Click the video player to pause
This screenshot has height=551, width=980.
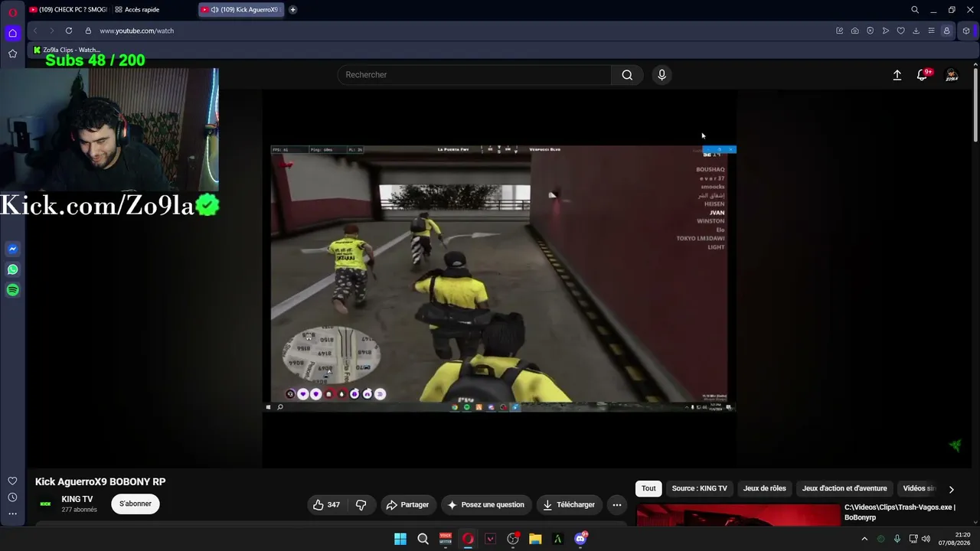click(499, 279)
